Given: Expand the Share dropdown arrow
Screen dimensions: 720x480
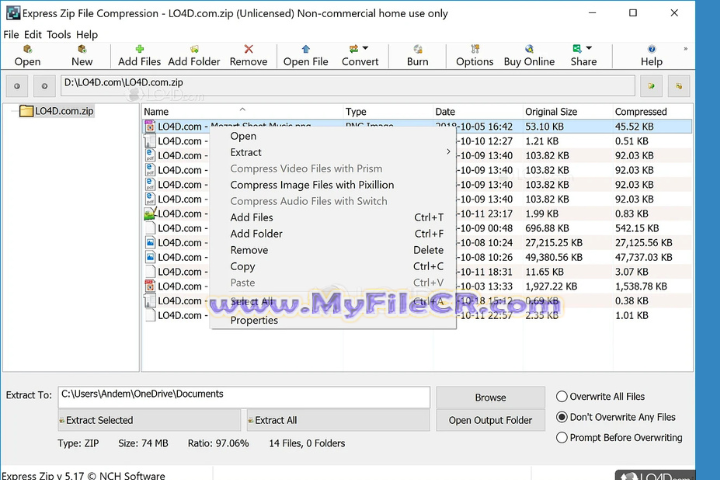Looking at the screenshot, I should click(589, 48).
